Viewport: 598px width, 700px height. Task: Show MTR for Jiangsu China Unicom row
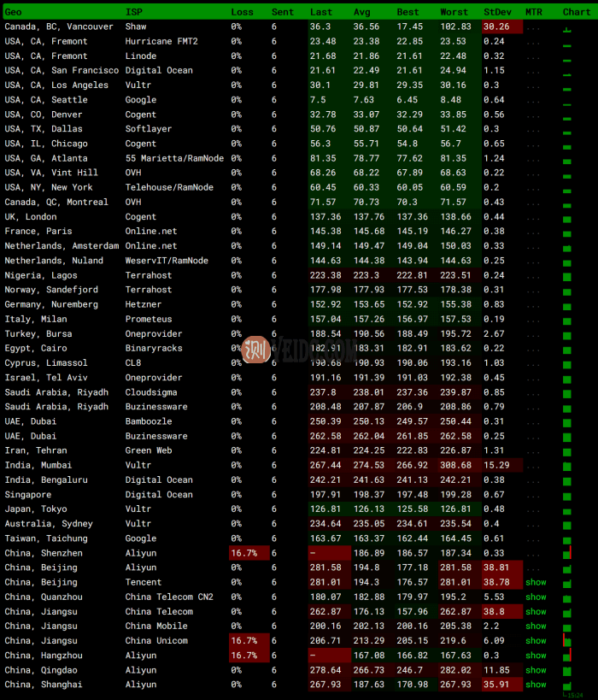[536, 641]
